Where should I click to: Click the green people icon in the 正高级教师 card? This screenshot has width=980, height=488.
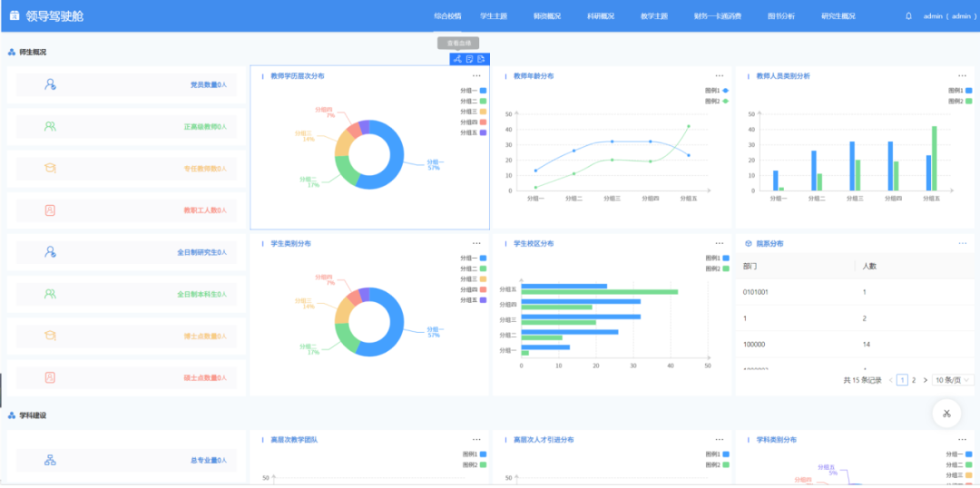coord(51,126)
